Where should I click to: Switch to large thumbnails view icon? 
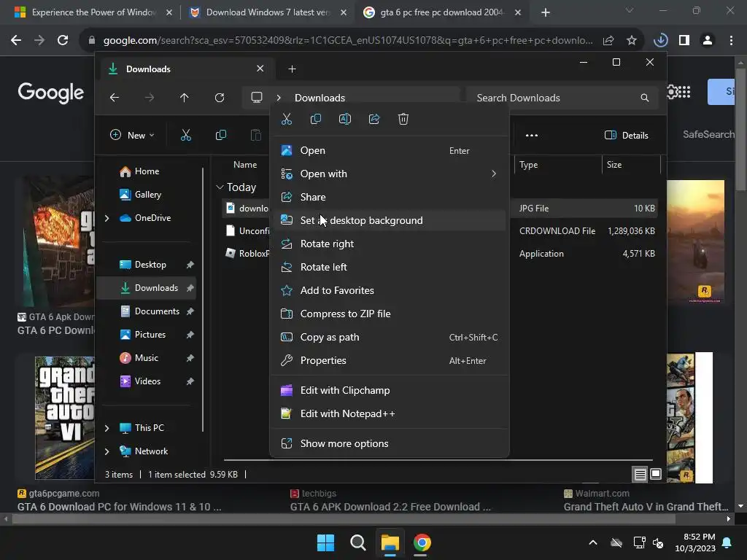point(656,474)
